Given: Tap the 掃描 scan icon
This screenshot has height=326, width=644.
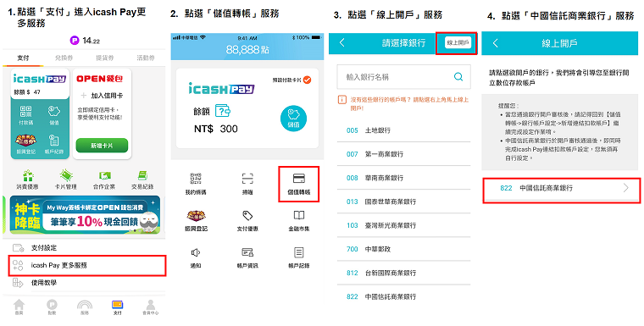Looking at the screenshot, I should pos(247,179).
